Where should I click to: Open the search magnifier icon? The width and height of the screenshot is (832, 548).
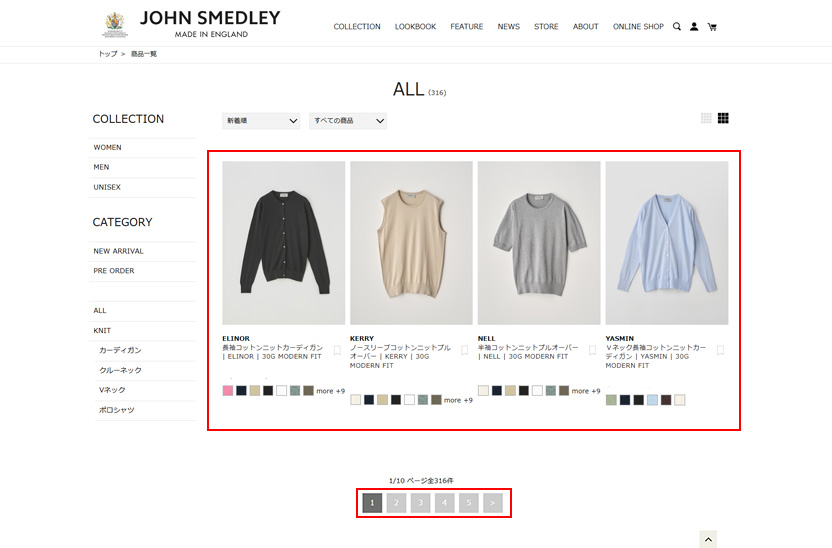tap(677, 27)
